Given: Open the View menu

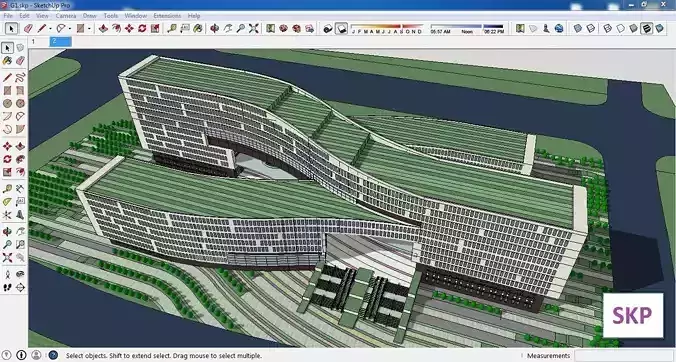Looking at the screenshot, I should (42, 16).
